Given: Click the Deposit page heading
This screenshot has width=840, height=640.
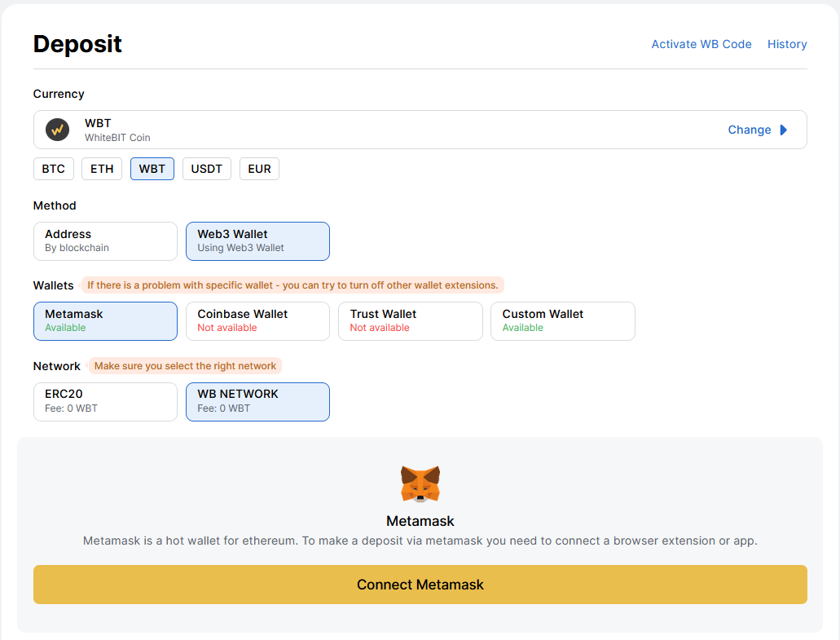Looking at the screenshot, I should [77, 44].
